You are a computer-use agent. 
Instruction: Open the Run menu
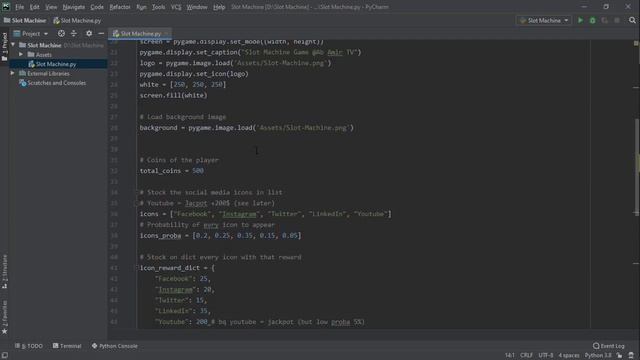tap(141, 7)
